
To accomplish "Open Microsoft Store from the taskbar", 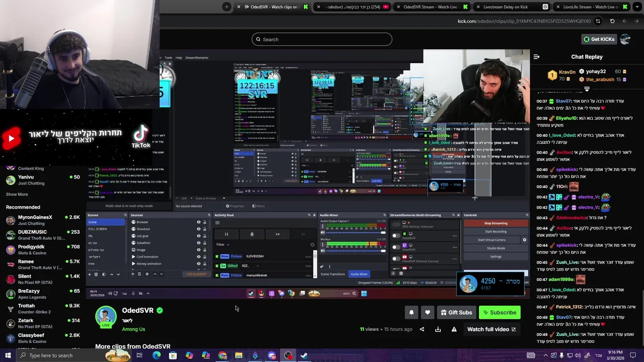I will [173, 355].
